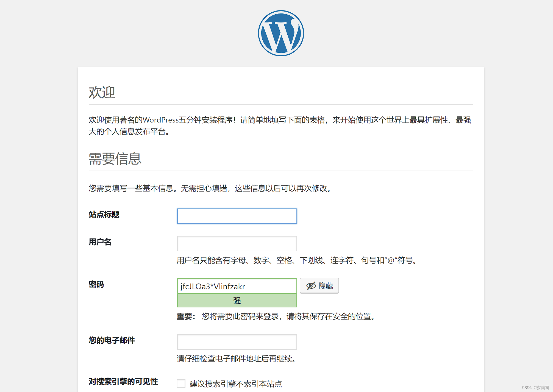
Task: Click the 用户名 username input field
Action: [237, 244]
